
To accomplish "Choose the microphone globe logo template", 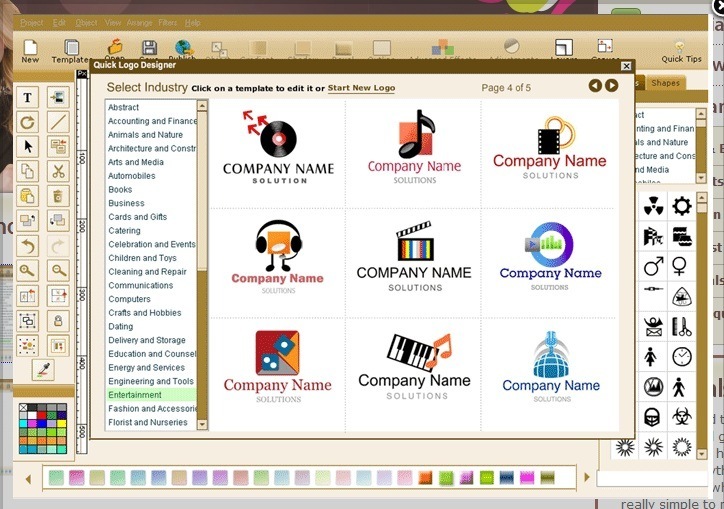I will coord(551,366).
